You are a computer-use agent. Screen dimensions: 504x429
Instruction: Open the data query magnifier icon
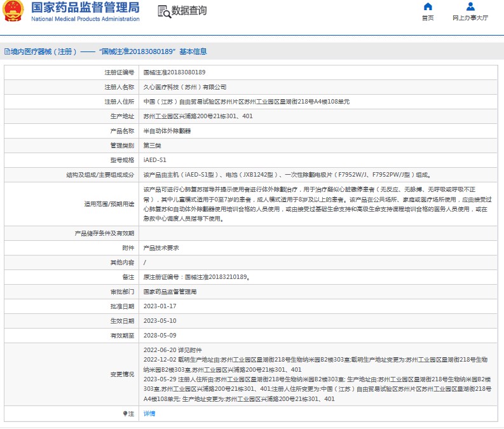click(x=164, y=11)
